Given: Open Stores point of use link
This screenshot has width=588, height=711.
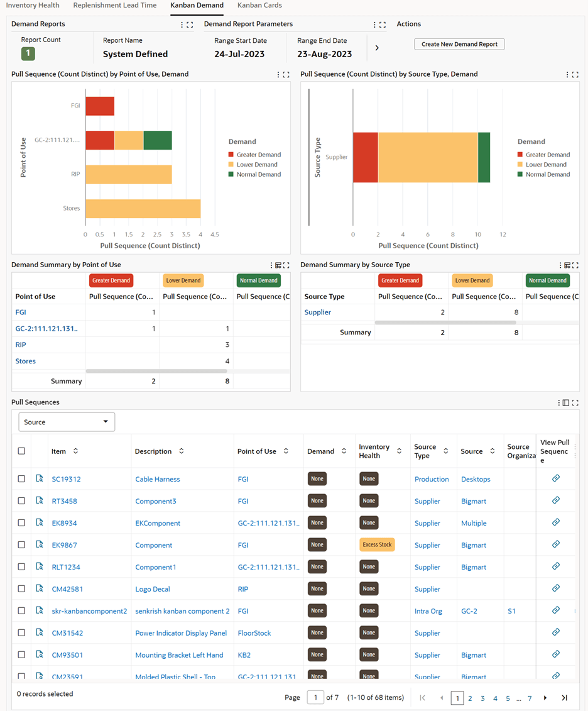Looking at the screenshot, I should (x=25, y=361).
